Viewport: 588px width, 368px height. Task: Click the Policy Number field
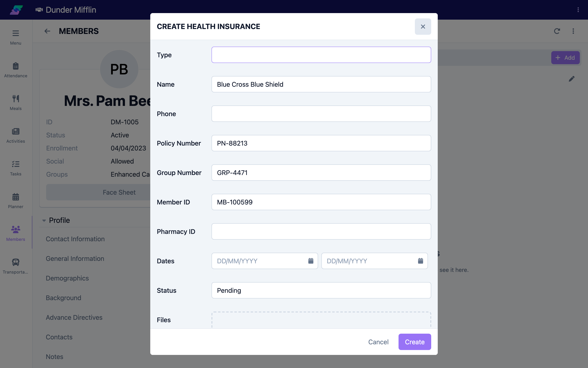(321, 143)
